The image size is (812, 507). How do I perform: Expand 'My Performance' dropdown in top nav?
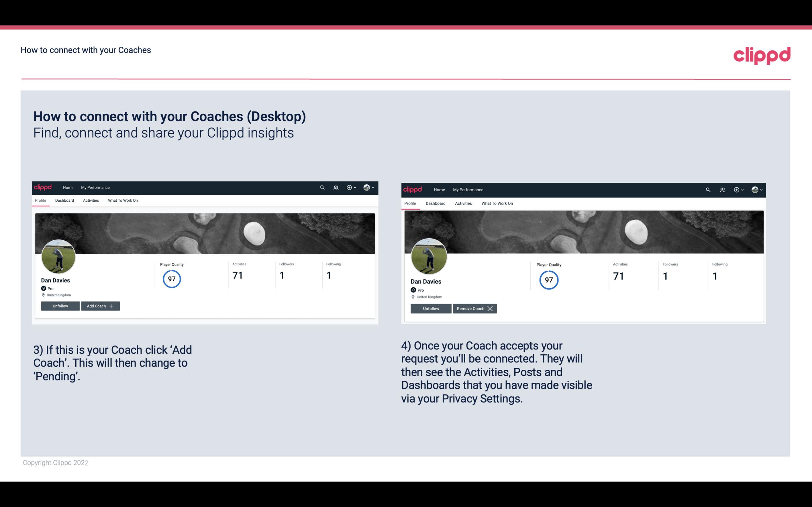click(95, 188)
